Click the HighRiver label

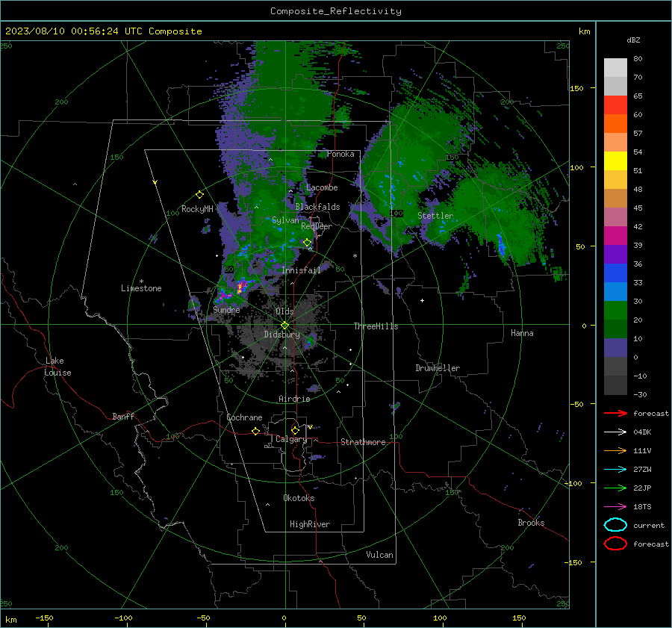(310, 524)
